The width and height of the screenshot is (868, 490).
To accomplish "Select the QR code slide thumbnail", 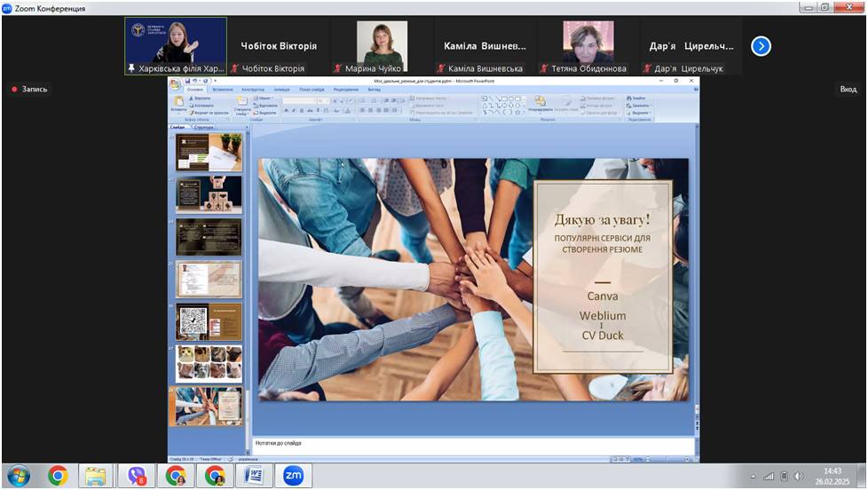I will (209, 320).
